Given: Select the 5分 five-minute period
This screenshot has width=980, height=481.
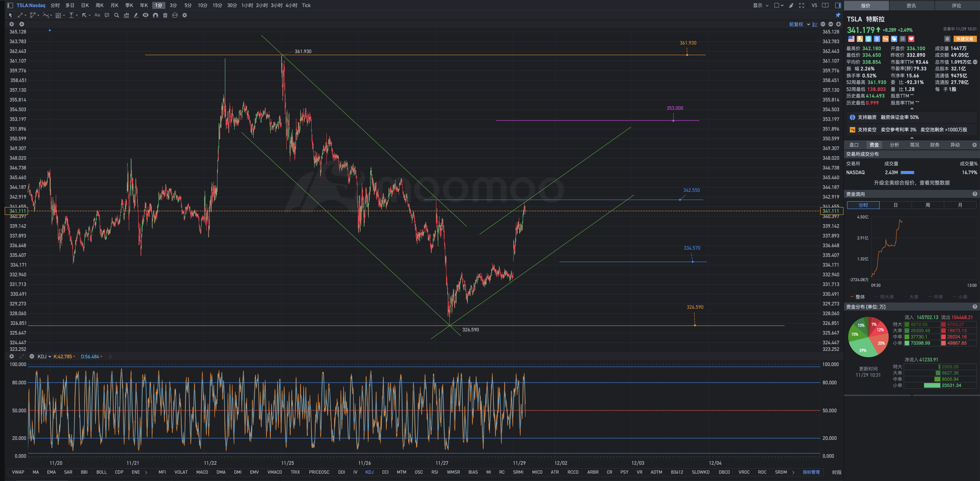Looking at the screenshot, I should pyautogui.click(x=188, y=5).
